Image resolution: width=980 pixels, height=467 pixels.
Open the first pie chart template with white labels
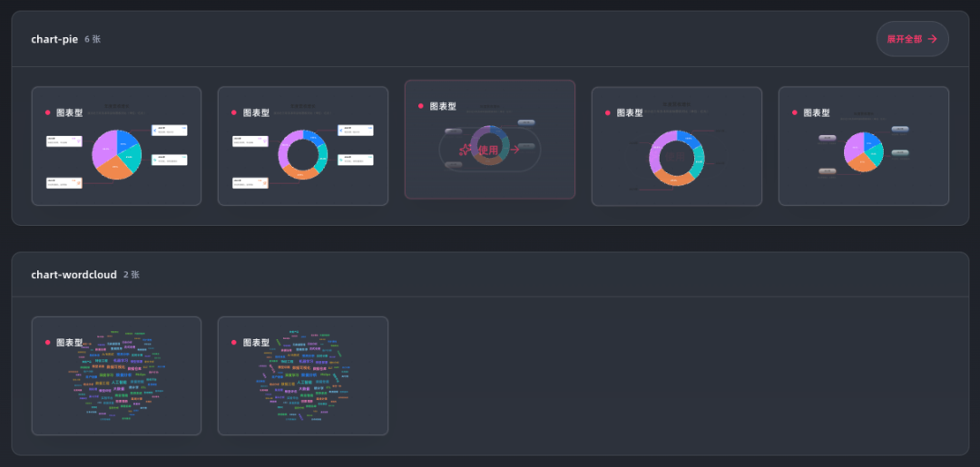[116, 146]
